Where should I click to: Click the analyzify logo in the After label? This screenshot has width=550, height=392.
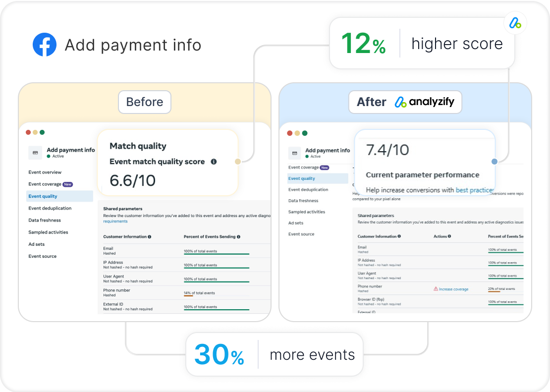coord(425,102)
